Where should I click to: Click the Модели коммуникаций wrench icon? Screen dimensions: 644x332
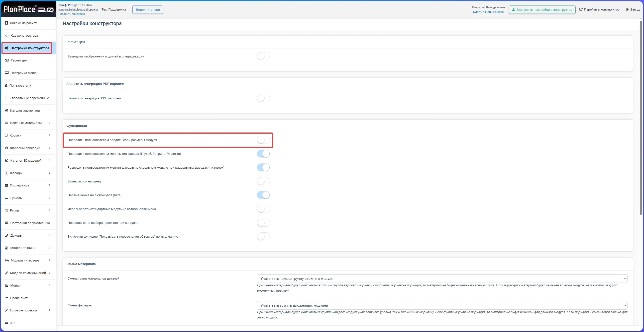tap(7, 273)
